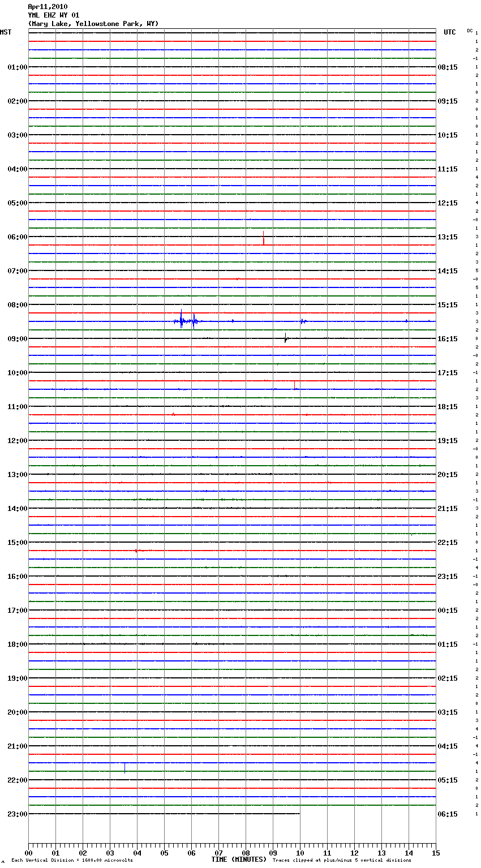Image resolution: width=481 pixels, height=868 pixels.
Task: Click the 06:15 UTC time label
Action: 448,814
